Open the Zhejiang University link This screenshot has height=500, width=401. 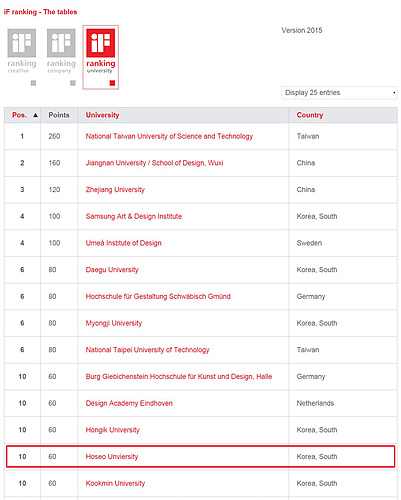click(115, 190)
